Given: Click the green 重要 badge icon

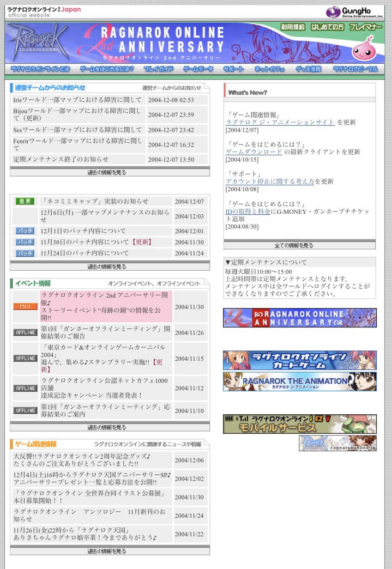Looking at the screenshot, I should [25, 201].
